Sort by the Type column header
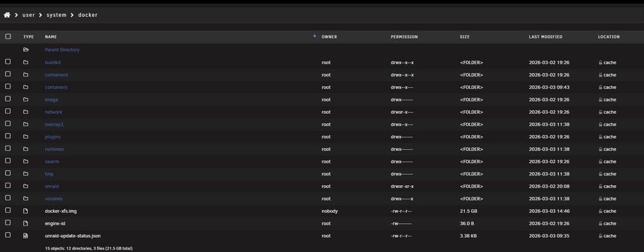 coord(28,37)
